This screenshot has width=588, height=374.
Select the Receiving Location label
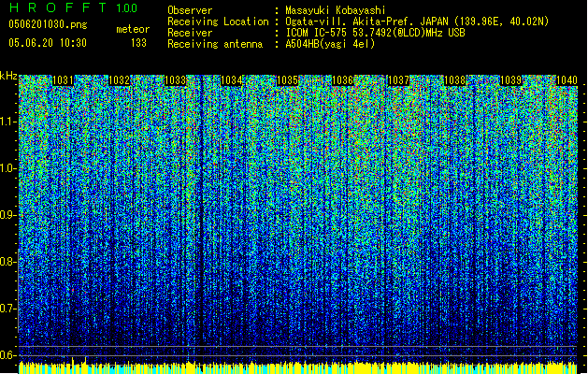[x=219, y=22]
